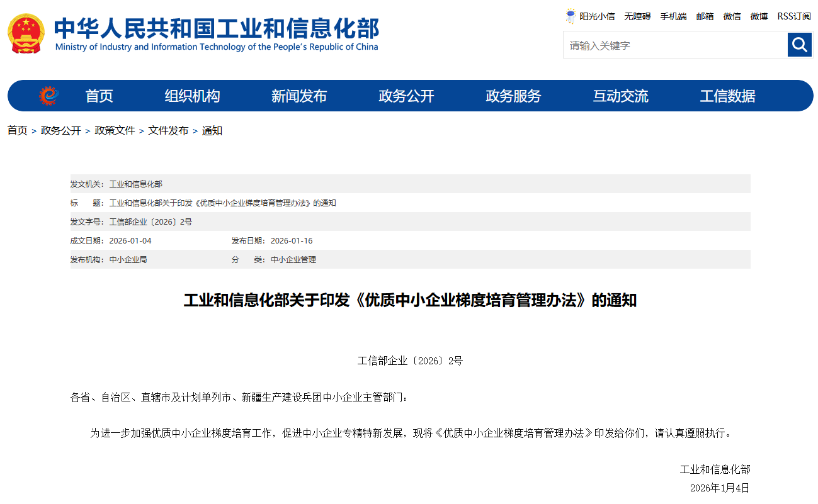
Task: Click the gear icon in navigation bar
Action: (x=48, y=96)
